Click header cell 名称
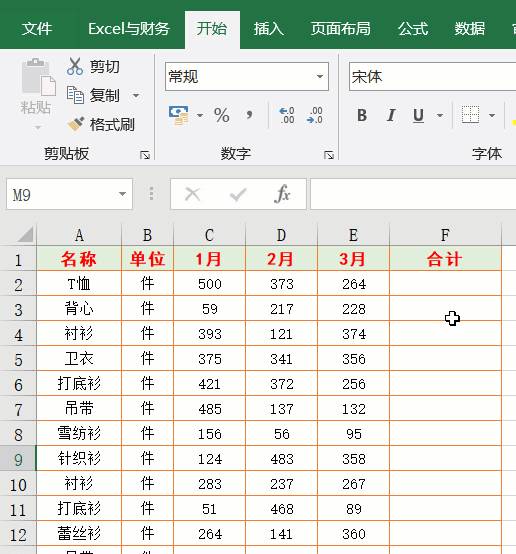 click(79, 259)
